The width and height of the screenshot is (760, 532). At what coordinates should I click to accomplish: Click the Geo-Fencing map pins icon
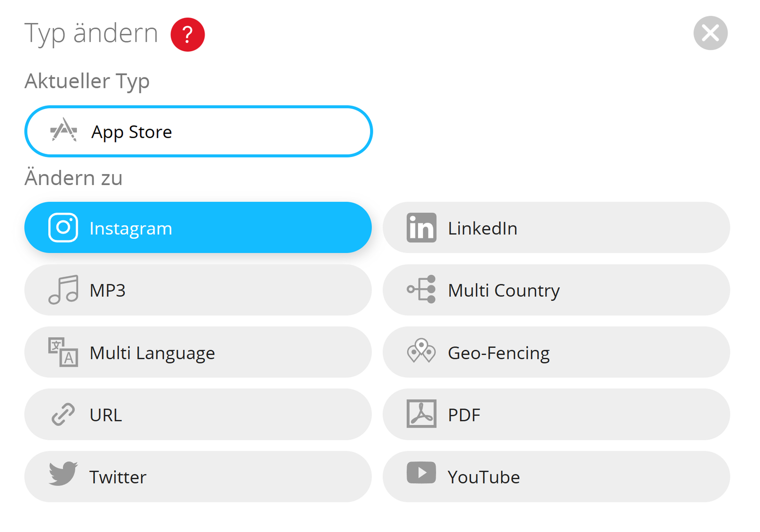[x=421, y=351]
